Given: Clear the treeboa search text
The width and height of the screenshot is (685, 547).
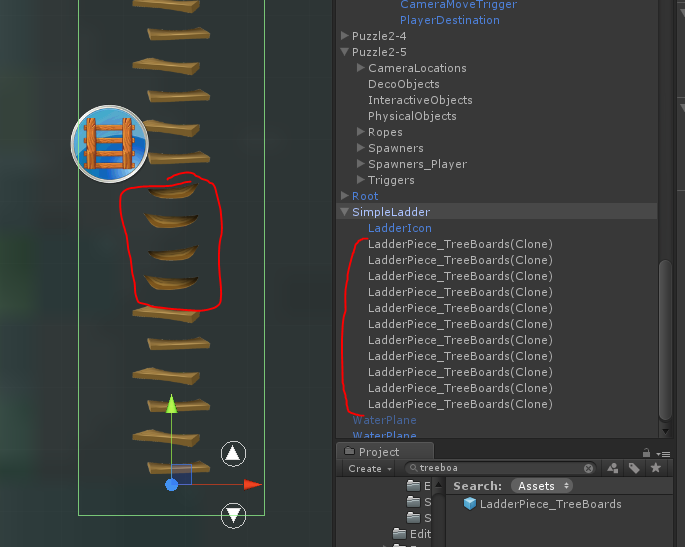Looking at the screenshot, I should click(x=588, y=468).
